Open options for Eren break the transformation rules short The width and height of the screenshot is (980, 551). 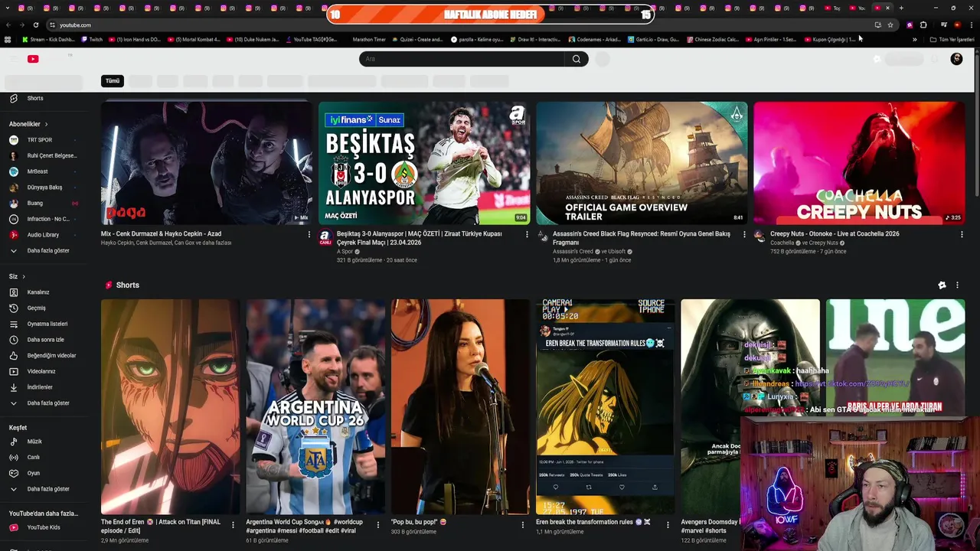pos(668,525)
